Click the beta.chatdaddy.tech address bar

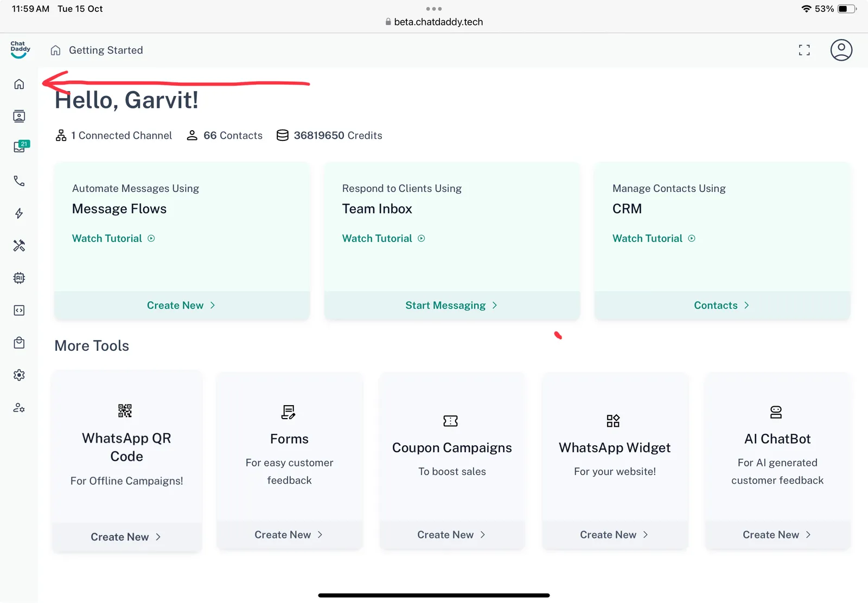tap(438, 22)
